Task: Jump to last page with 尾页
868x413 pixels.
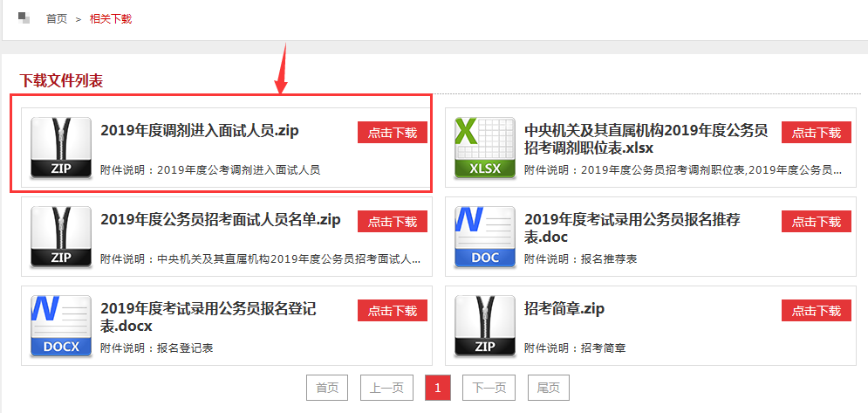Action: coord(548,388)
